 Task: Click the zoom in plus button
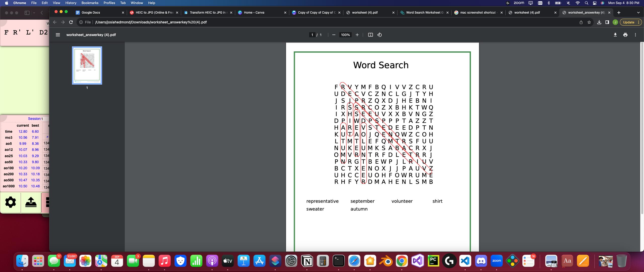point(357,35)
